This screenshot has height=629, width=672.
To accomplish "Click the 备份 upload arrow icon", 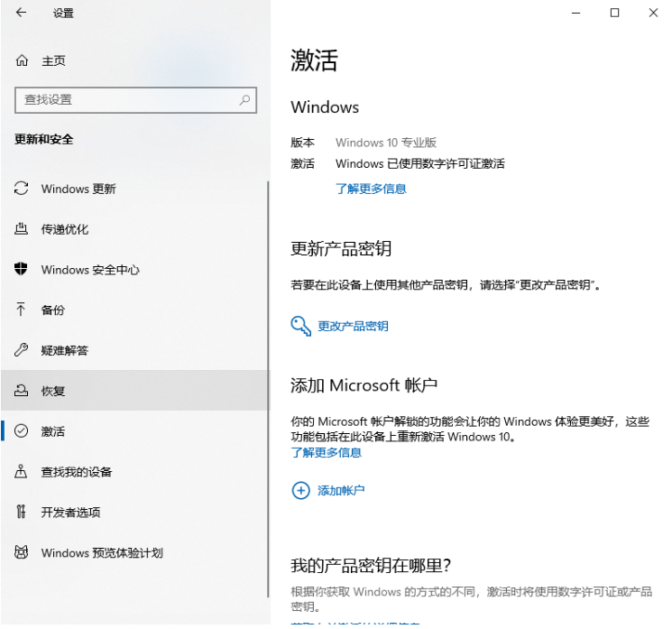I will click(x=22, y=310).
